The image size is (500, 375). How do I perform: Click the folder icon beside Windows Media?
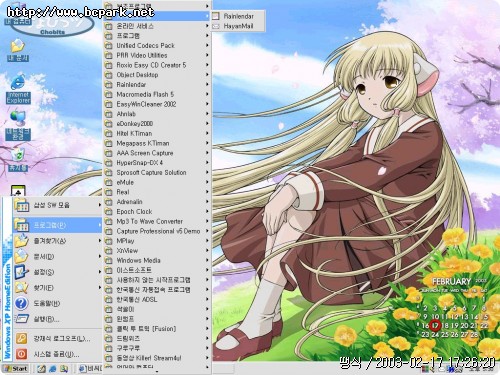(109, 260)
